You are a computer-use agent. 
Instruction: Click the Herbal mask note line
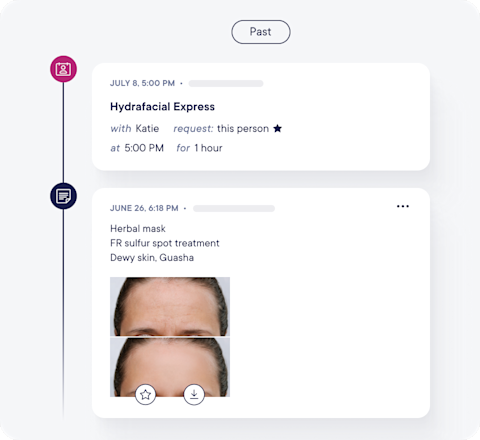[x=138, y=229]
